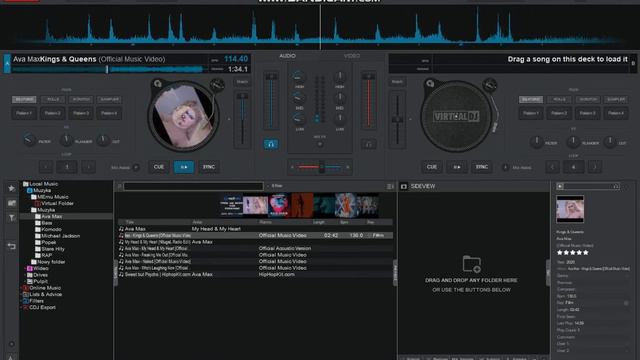Select SAMPLER pad mode on right deck

point(616,99)
